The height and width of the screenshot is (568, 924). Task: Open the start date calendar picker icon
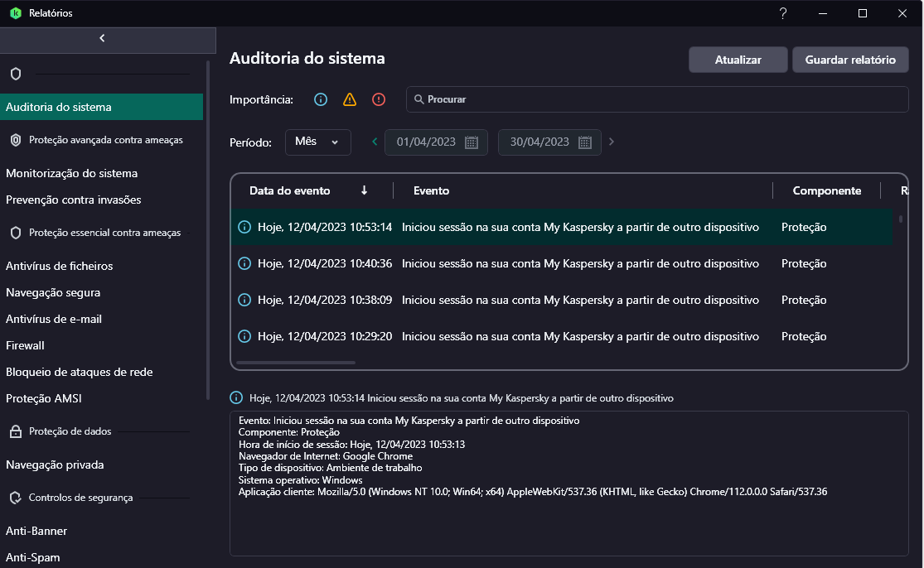point(472,142)
